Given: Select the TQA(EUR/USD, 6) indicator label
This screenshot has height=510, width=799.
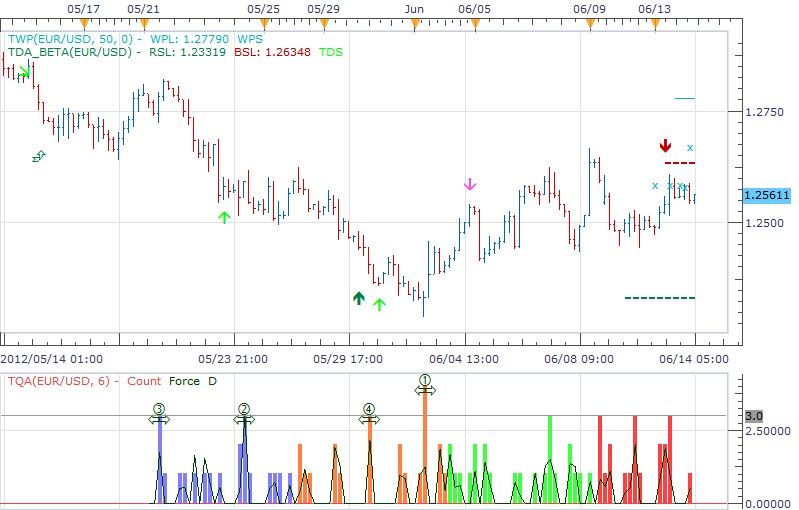Looking at the screenshot, I should pos(59,381).
